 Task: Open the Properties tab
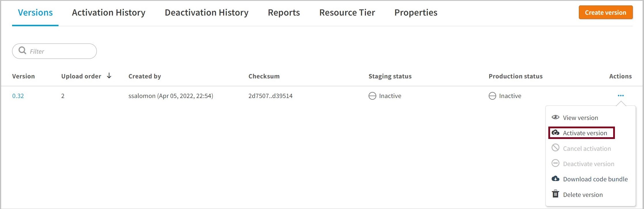(416, 13)
